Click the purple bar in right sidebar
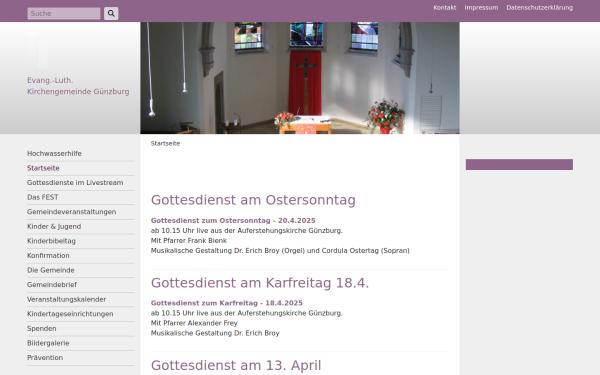Screen dimensions: 600x375 coord(519,165)
